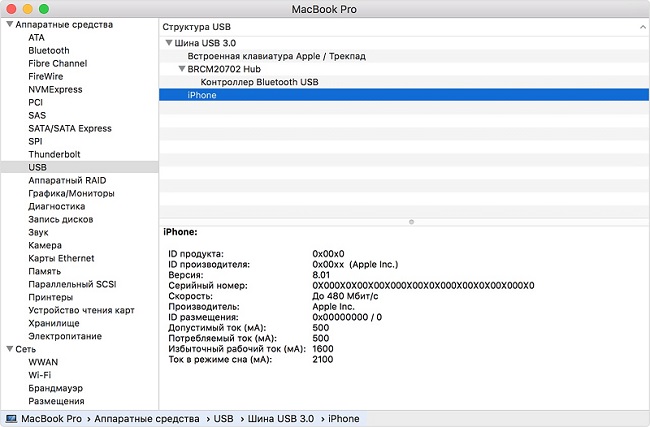This screenshot has width=650, height=427.
Task: Open Bluetooth in the sidebar
Action: point(49,50)
